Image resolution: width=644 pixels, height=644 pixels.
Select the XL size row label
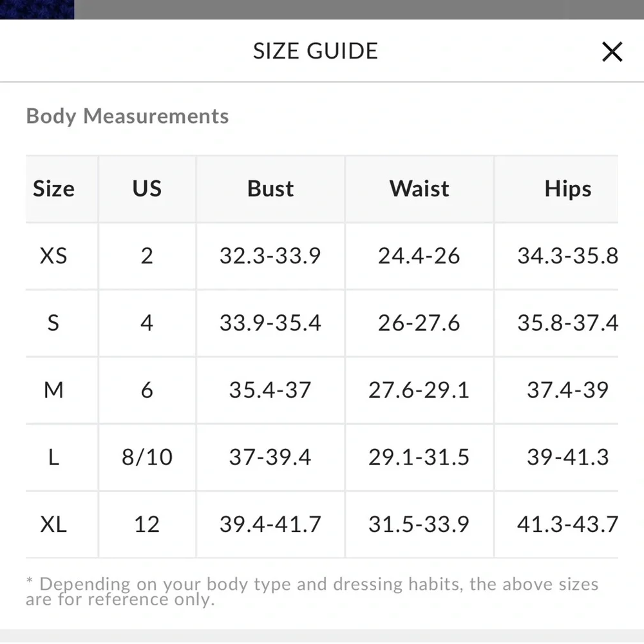(53, 524)
